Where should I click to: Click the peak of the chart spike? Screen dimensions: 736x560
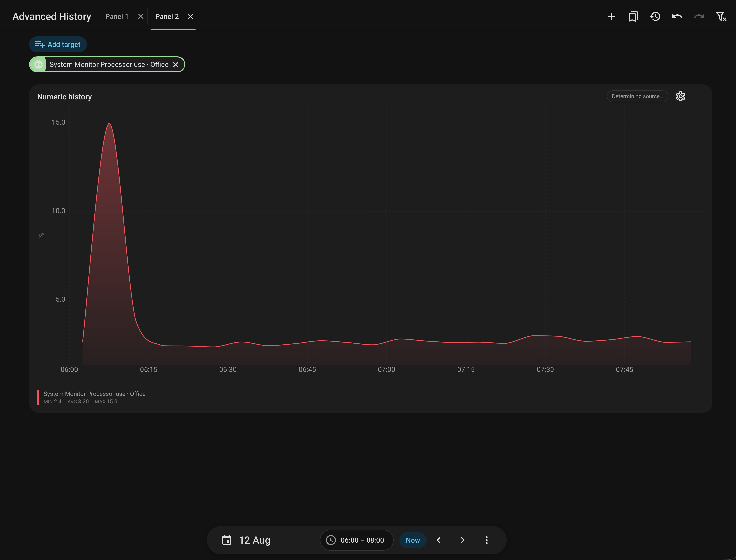[109, 124]
